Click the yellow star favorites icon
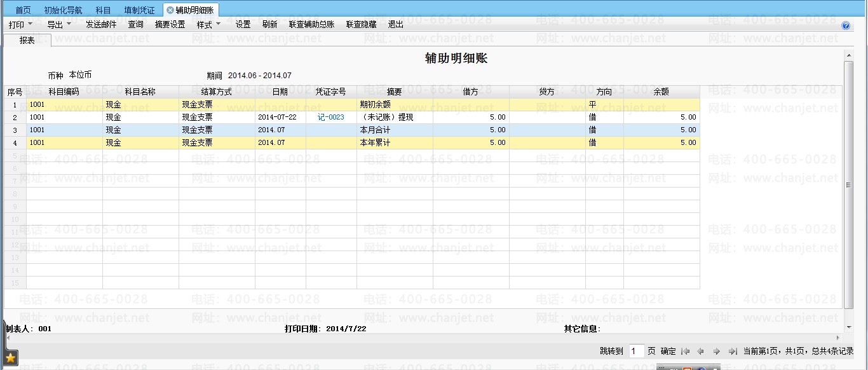This screenshot has height=370, width=868. point(10,358)
